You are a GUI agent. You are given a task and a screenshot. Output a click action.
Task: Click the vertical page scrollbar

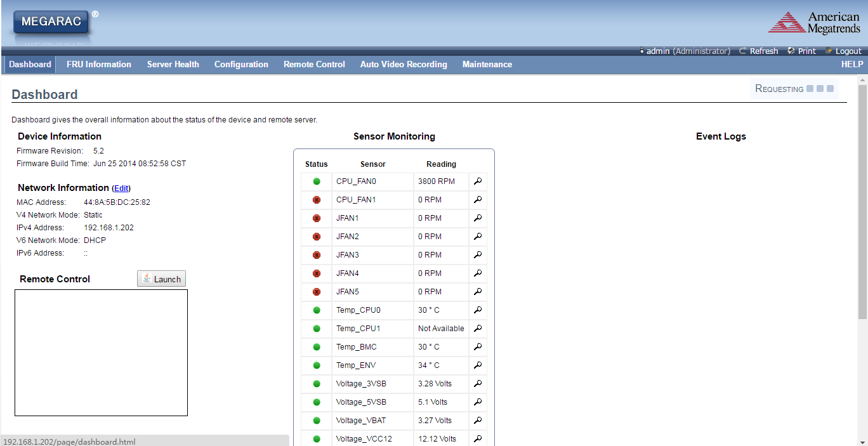862,202
